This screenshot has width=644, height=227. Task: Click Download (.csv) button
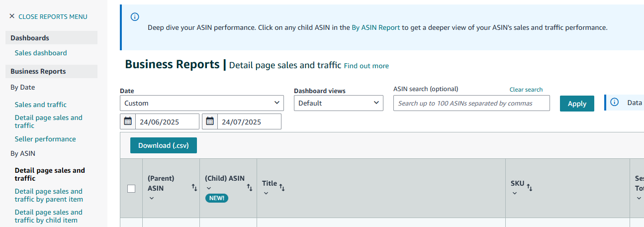click(164, 145)
